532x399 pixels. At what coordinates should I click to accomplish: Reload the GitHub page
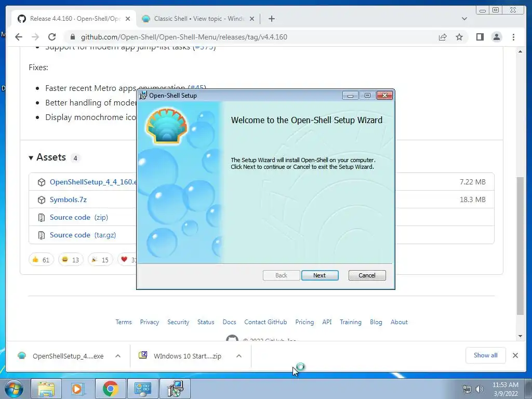click(52, 37)
